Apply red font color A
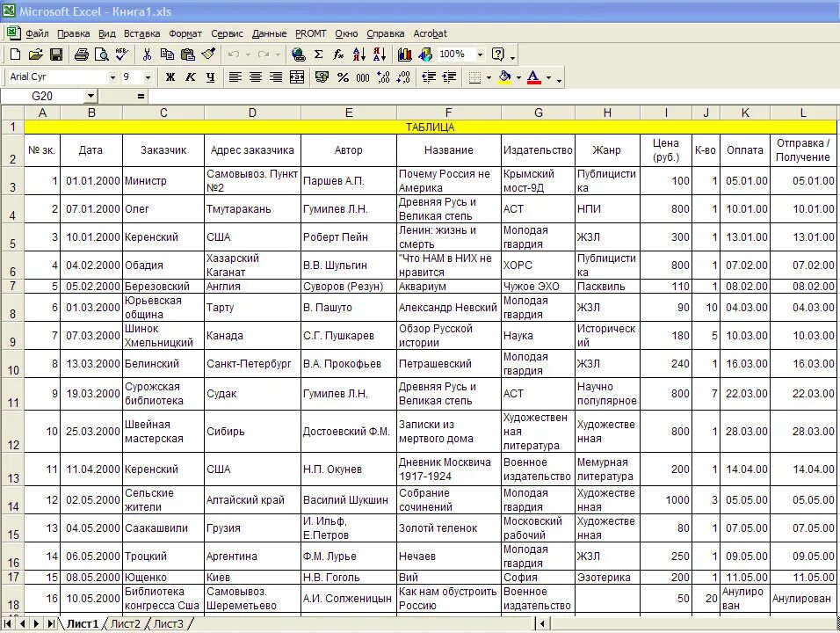 coord(533,77)
